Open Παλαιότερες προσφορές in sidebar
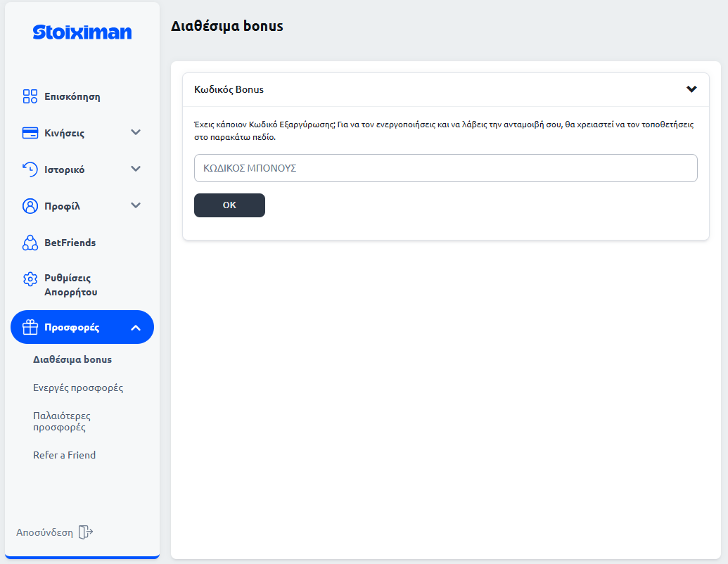The width and height of the screenshot is (728, 564). coord(62,421)
